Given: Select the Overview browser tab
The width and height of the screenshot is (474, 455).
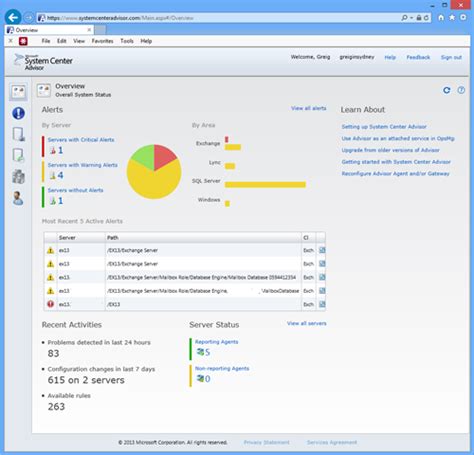Looking at the screenshot, I should tap(49, 30).
